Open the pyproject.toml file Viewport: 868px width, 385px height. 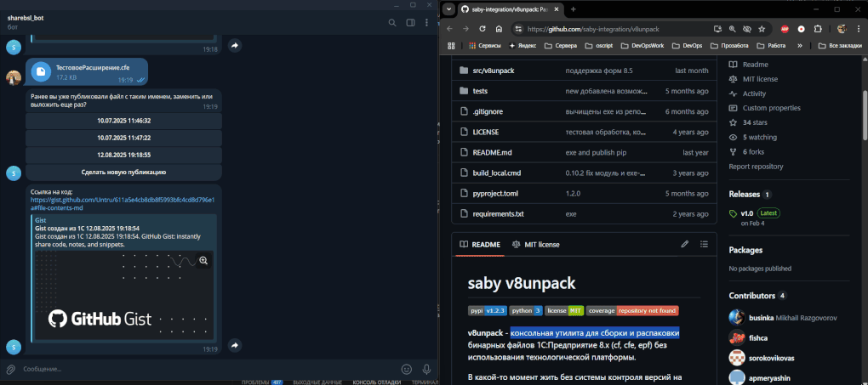click(x=495, y=194)
